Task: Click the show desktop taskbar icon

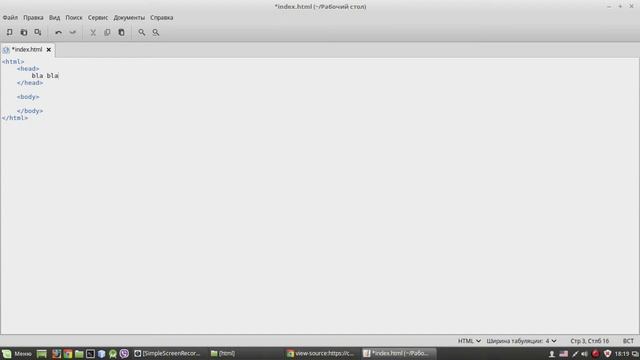Action: 42,353
